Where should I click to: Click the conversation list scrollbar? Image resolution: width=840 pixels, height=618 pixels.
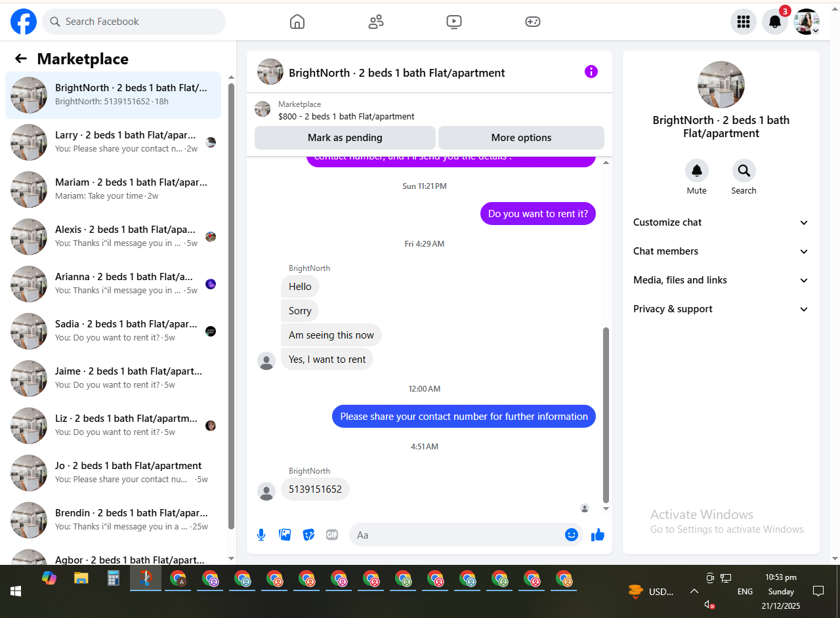pyautogui.click(x=231, y=306)
